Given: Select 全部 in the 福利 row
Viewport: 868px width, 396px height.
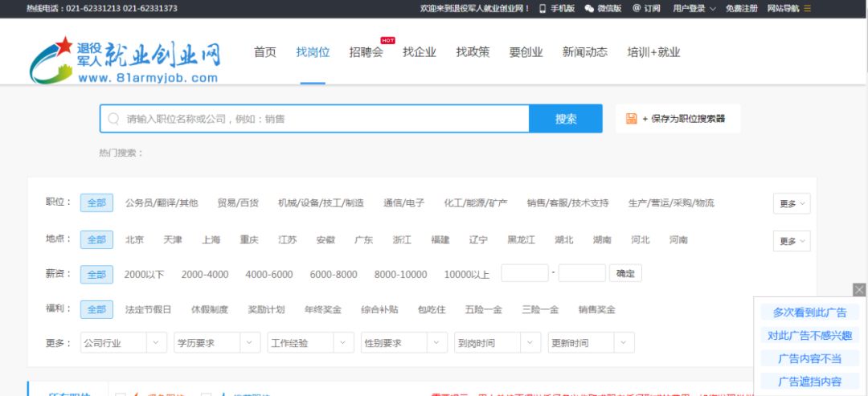Looking at the screenshot, I should click(97, 310).
